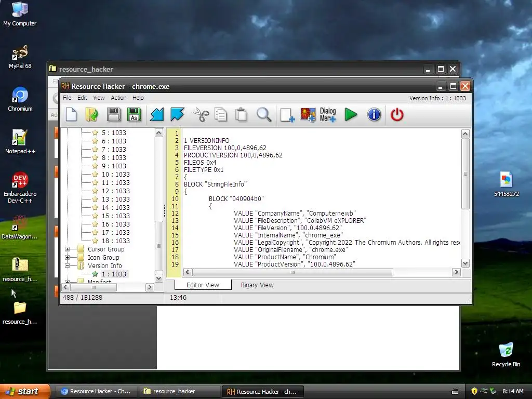The width and height of the screenshot is (532, 399).
Task: Open the Help menu
Action: 138,98
